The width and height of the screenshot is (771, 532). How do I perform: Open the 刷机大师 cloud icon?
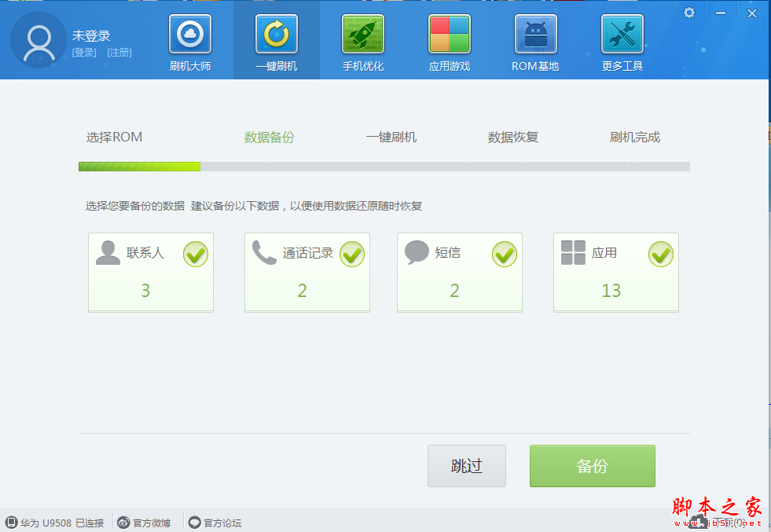tap(190, 34)
